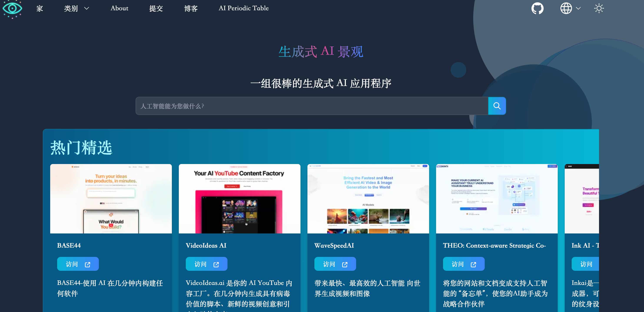
Task: Open the AI Periodic Table page
Action: point(244,8)
